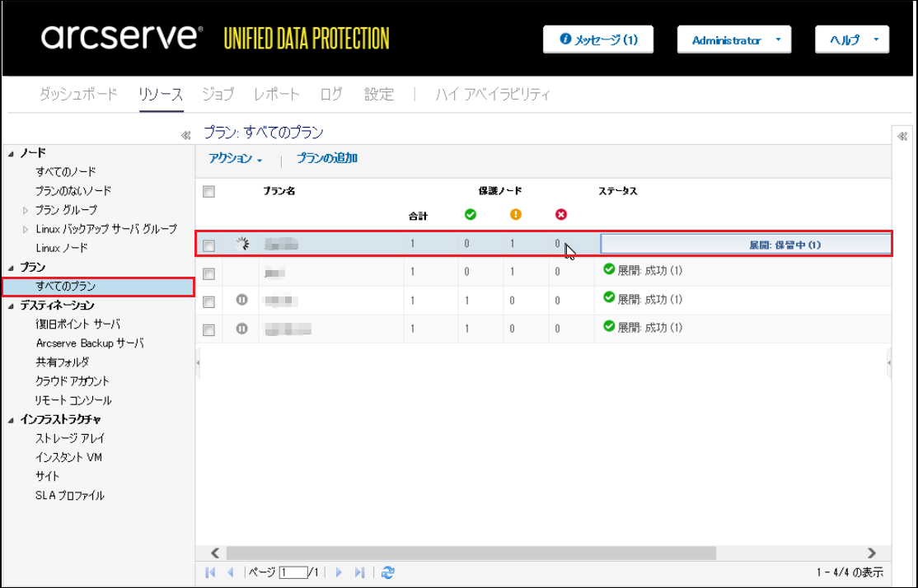Select インスタント VM in the tree
Image resolution: width=918 pixels, height=588 pixels.
click(x=68, y=458)
